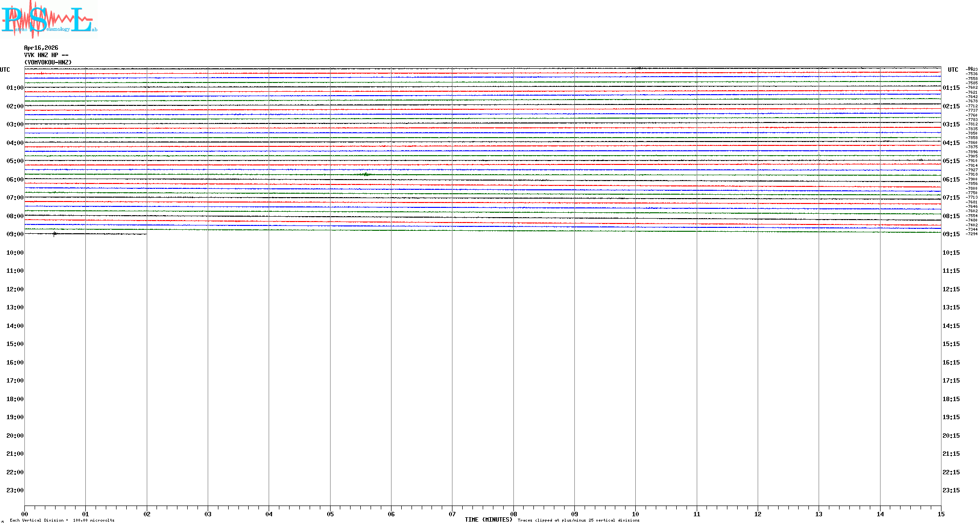Click the right UTC axis label
Viewport: 980px width, 527px height.
click(953, 70)
